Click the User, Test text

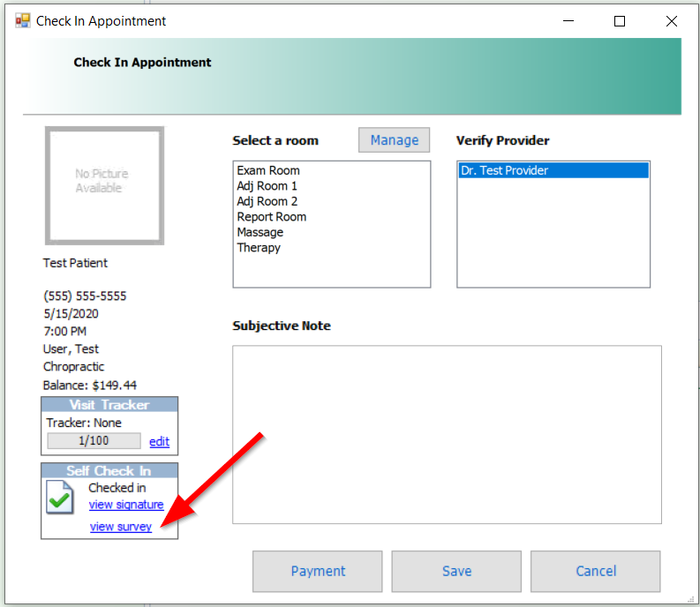(x=71, y=349)
